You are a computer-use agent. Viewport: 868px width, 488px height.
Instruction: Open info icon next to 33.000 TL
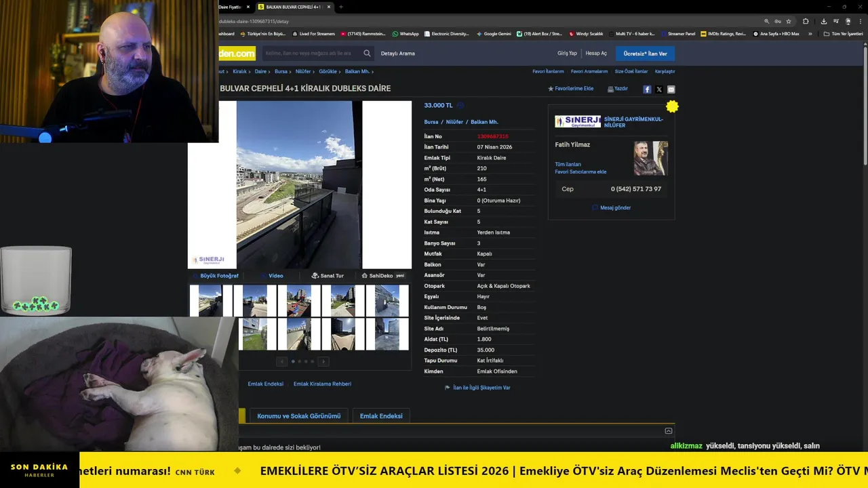click(460, 105)
